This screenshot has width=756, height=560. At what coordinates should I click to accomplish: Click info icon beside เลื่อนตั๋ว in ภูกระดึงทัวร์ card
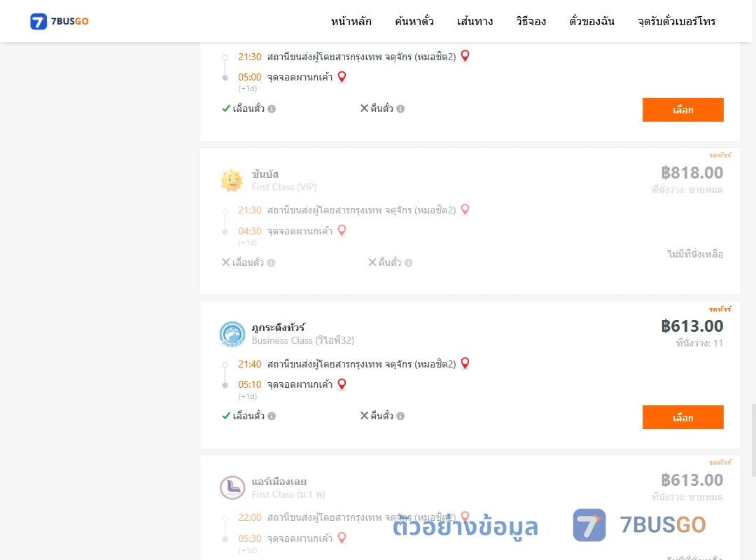coord(272,416)
